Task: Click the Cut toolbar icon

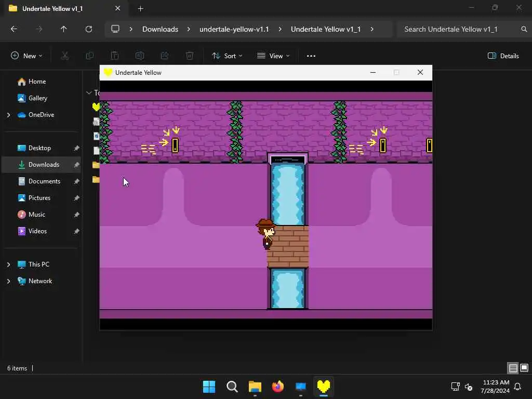Action: pyautogui.click(x=65, y=56)
